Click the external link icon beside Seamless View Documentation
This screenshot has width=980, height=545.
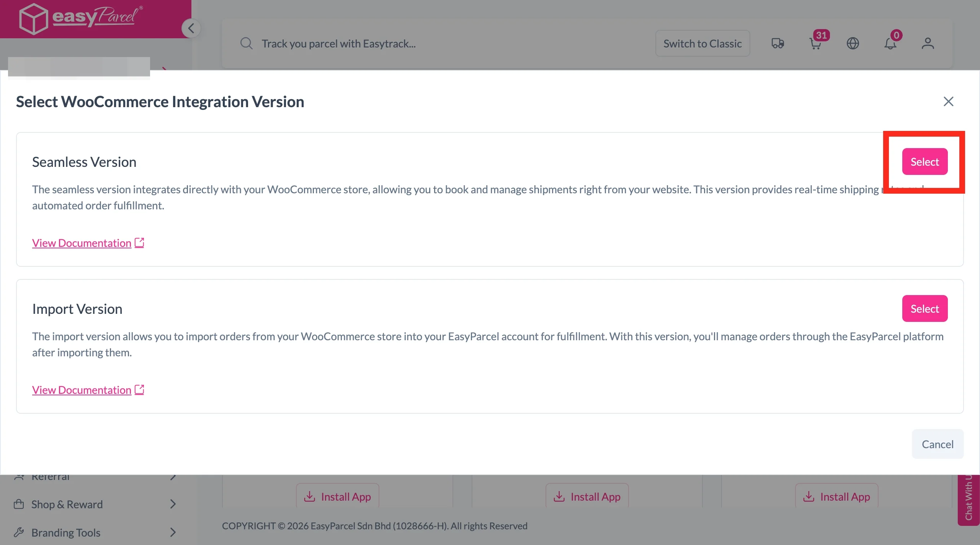pyautogui.click(x=139, y=242)
